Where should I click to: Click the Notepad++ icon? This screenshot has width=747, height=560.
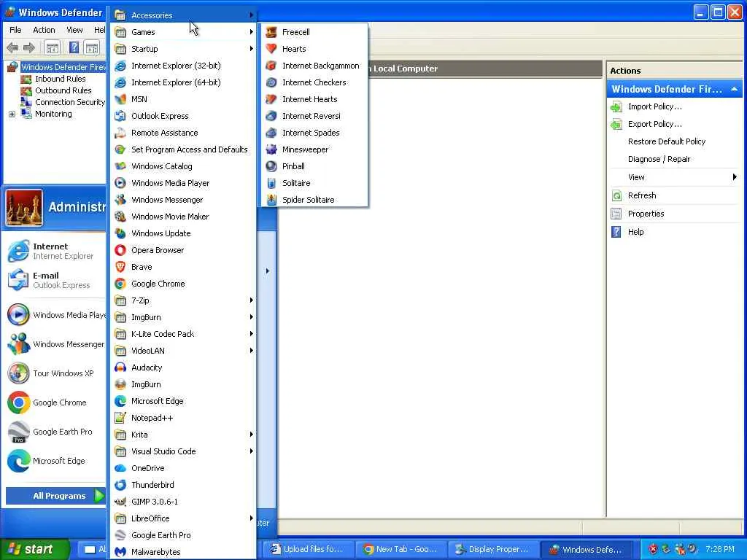coord(120,418)
